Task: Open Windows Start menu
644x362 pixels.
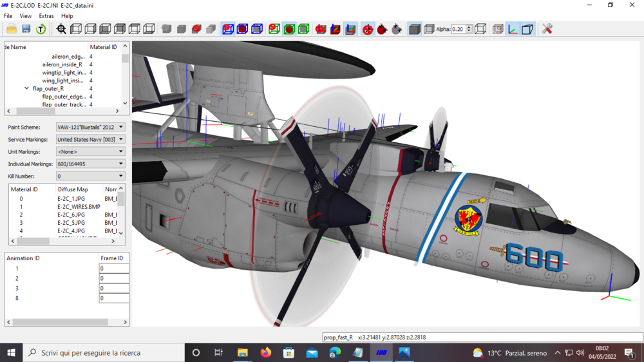Action: click(x=11, y=352)
